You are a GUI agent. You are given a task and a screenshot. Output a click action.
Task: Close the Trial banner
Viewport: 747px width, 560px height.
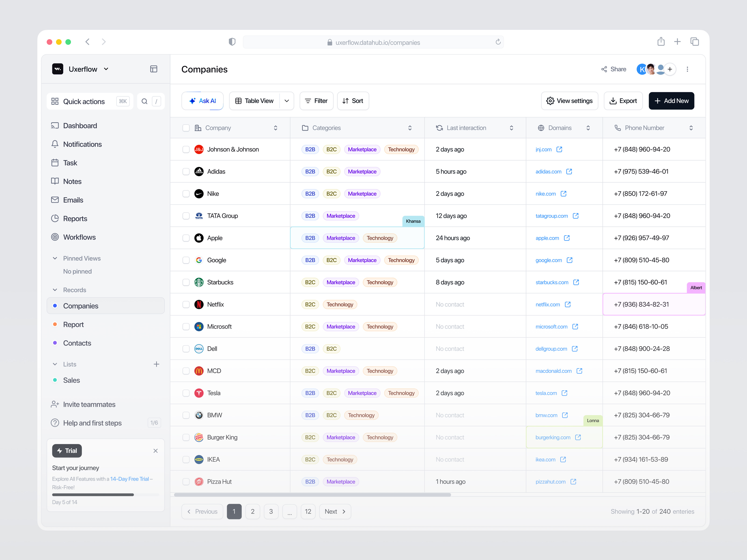click(x=155, y=451)
